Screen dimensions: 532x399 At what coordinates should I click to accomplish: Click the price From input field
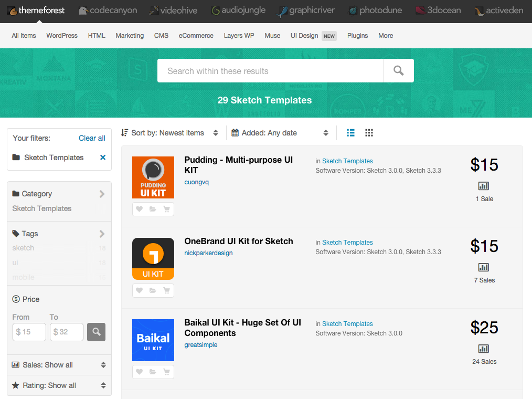pos(29,332)
